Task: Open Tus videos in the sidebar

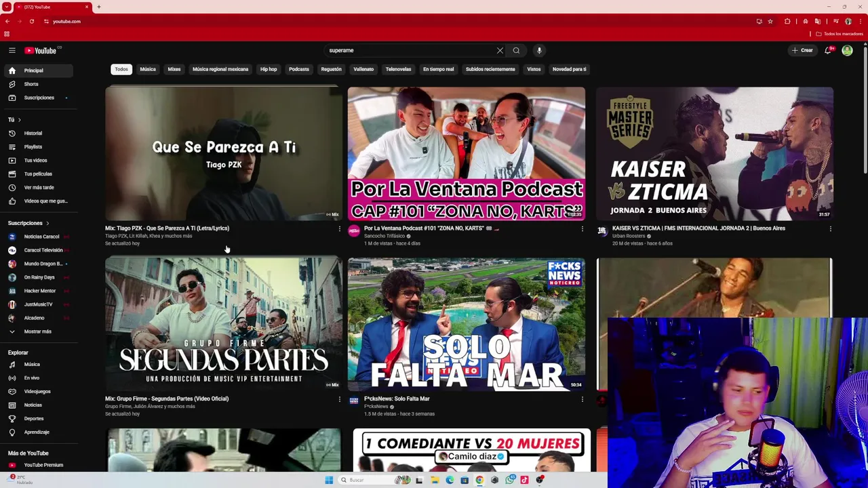Action: click(x=39, y=161)
